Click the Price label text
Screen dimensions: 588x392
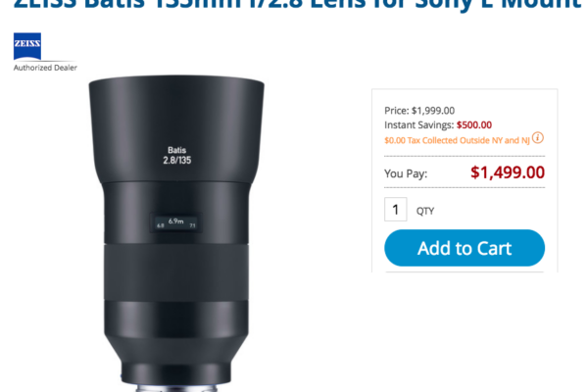pyautogui.click(x=396, y=111)
